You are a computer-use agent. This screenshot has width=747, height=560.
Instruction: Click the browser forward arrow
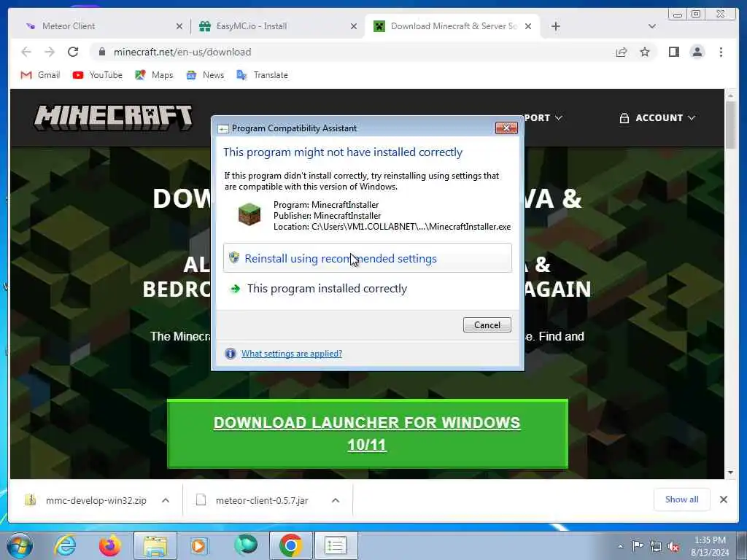[x=50, y=52]
